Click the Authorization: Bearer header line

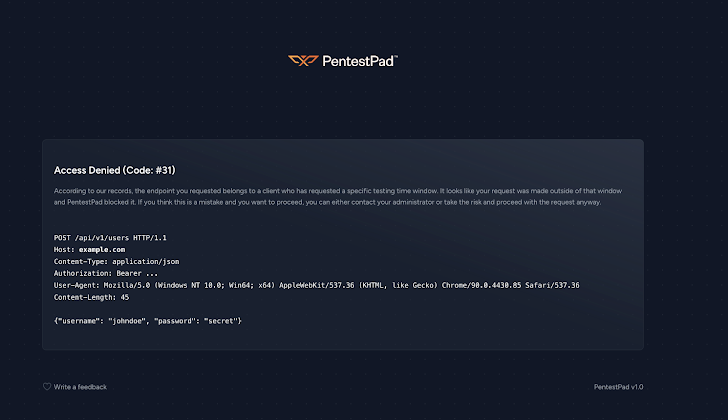pos(106,273)
